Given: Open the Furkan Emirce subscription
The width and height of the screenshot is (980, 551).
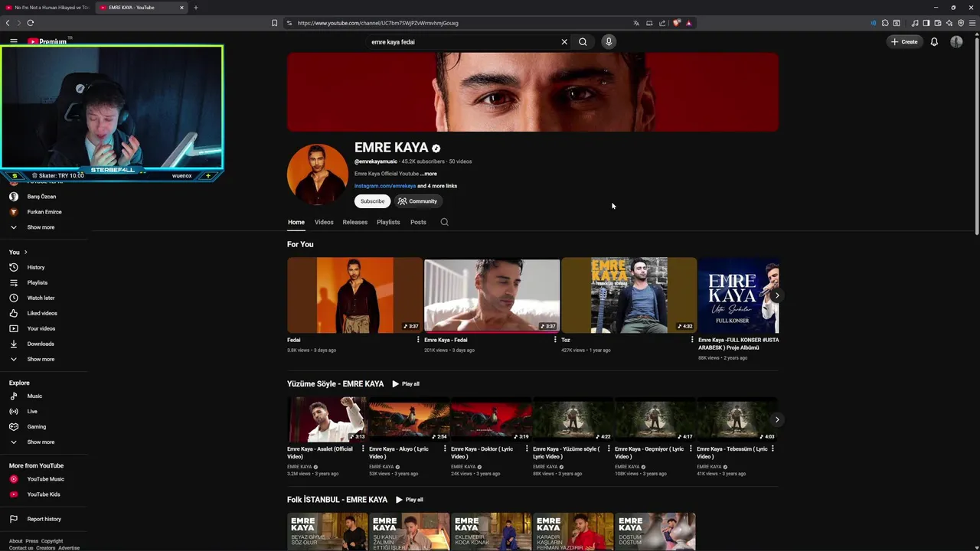Looking at the screenshot, I should tap(44, 212).
